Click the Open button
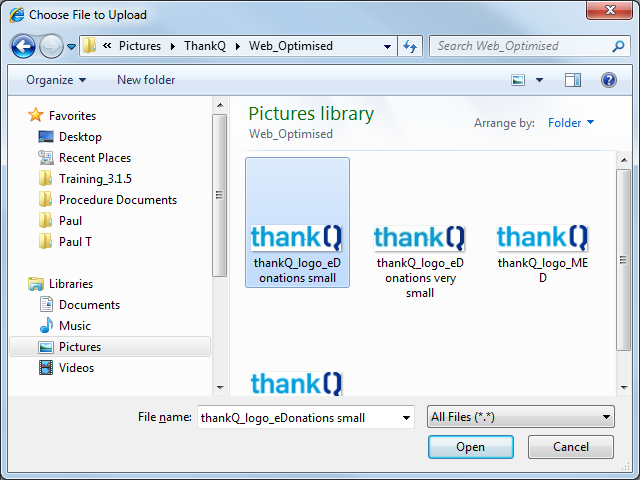Viewport: 640px width, 480px height. click(x=471, y=447)
